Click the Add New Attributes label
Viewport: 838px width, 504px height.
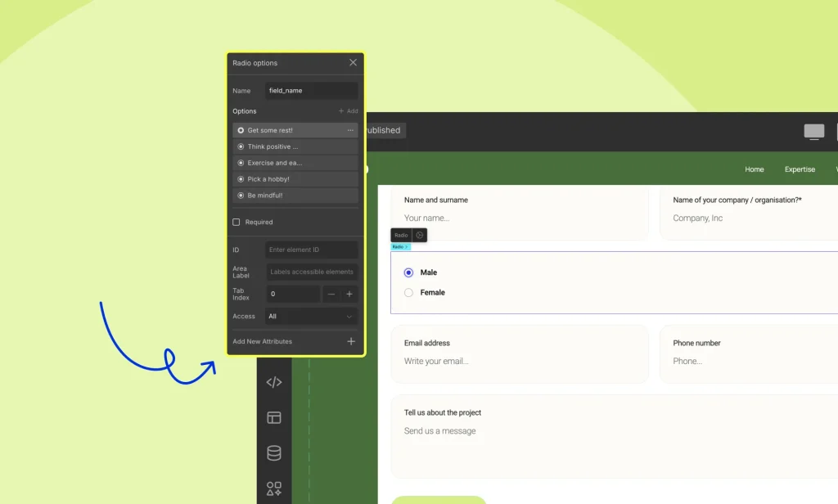point(263,341)
